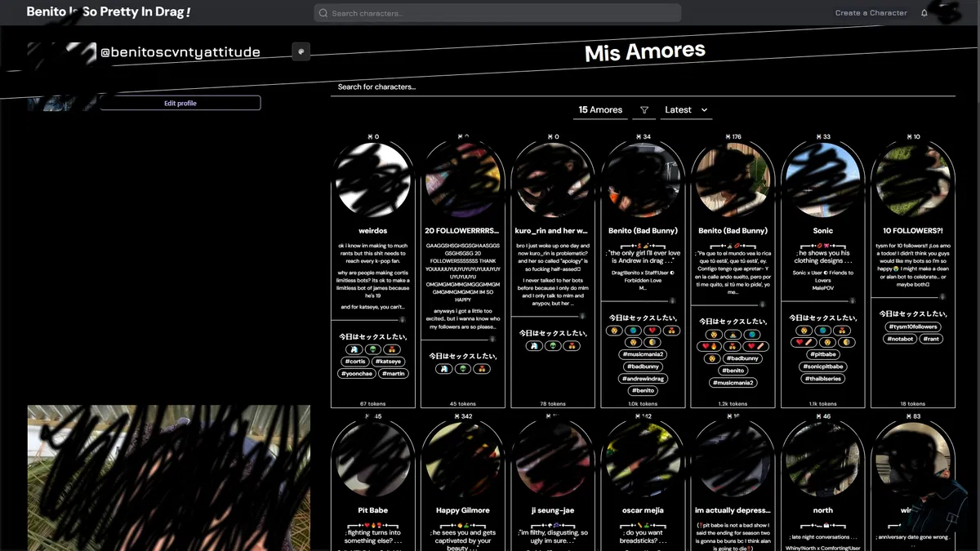
Task: Select the 15 Amores tab
Action: [600, 110]
